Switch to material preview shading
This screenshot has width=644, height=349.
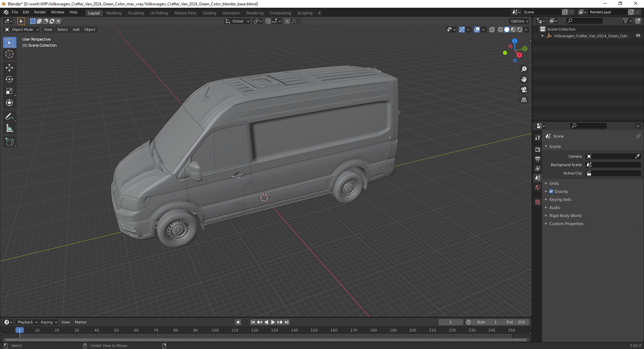click(x=513, y=30)
